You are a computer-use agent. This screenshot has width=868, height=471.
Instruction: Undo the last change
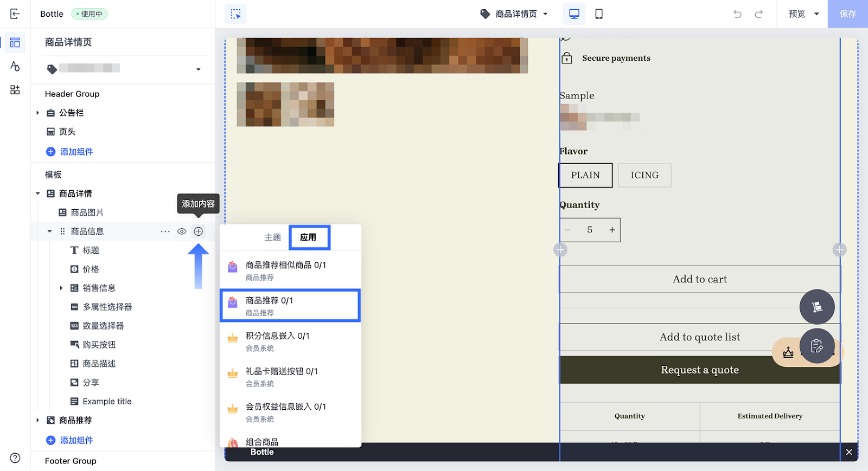[737, 14]
